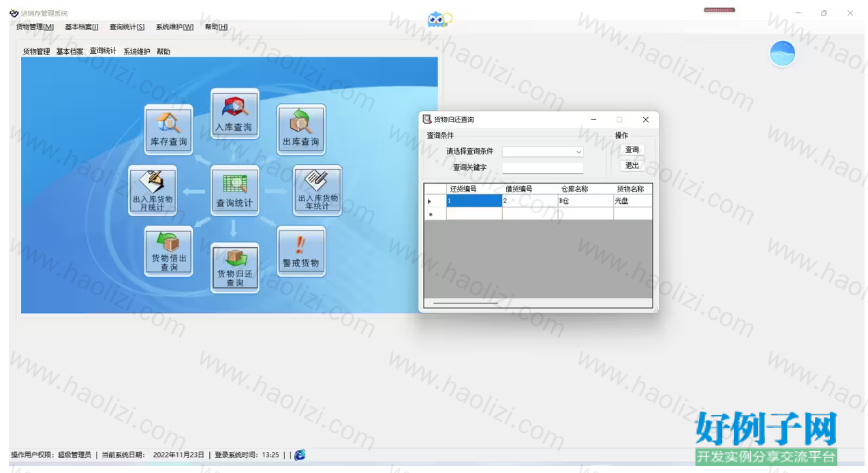The height and width of the screenshot is (473, 868).
Task: Click the blue wave circle icon
Action: 782,54
